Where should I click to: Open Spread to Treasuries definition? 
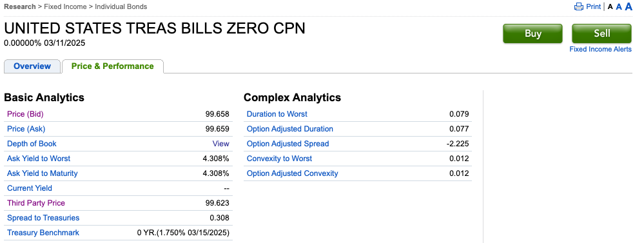pos(43,218)
